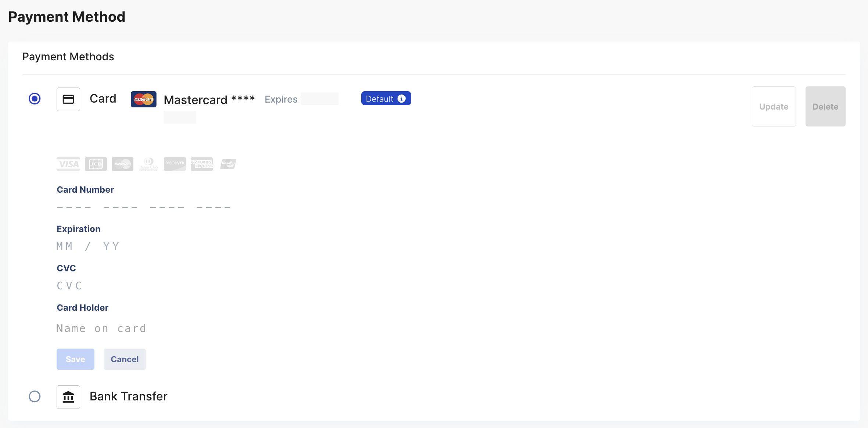Image resolution: width=868 pixels, height=428 pixels.
Task: Click the Save button
Action: coord(75,359)
